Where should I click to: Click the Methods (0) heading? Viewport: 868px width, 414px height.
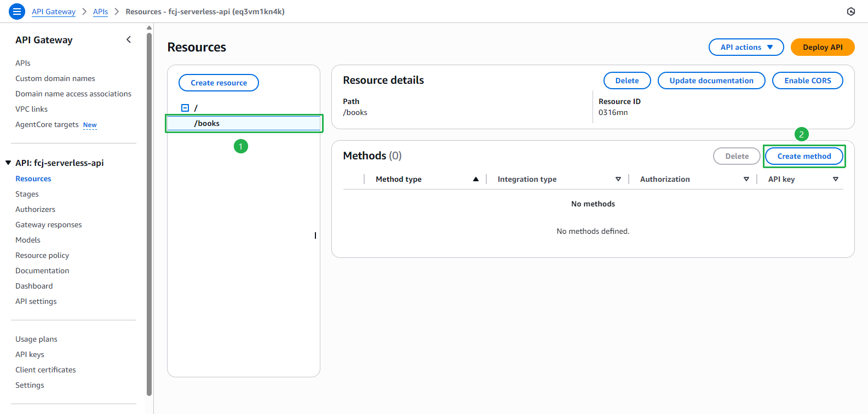[x=372, y=156]
